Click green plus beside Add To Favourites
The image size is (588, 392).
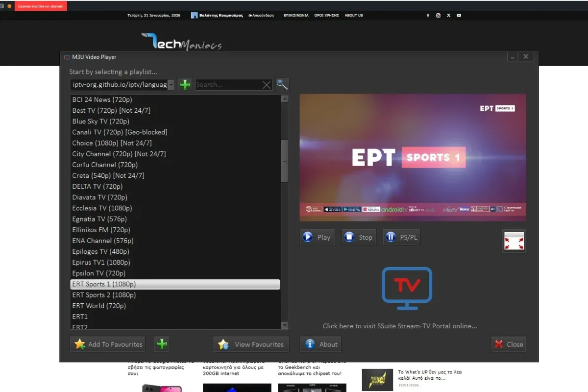click(x=162, y=344)
